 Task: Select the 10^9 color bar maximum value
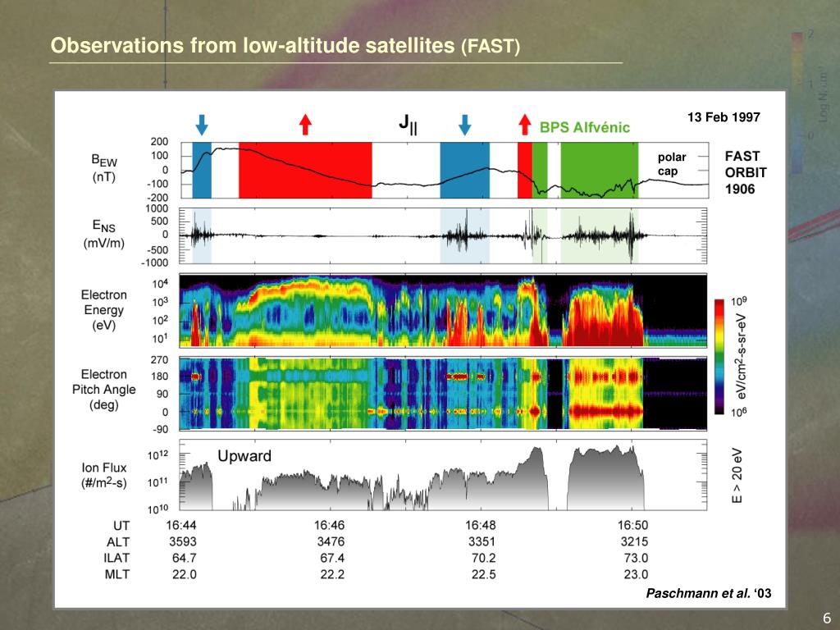point(739,302)
